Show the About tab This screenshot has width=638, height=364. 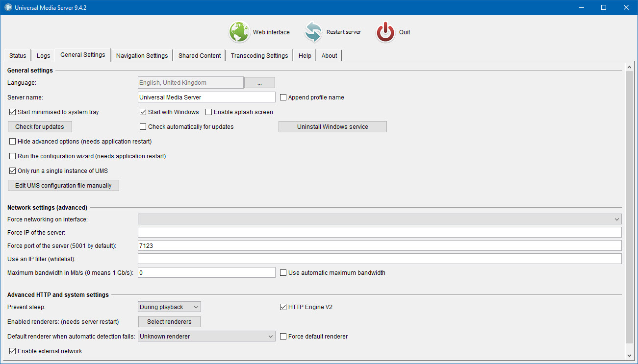pos(329,55)
